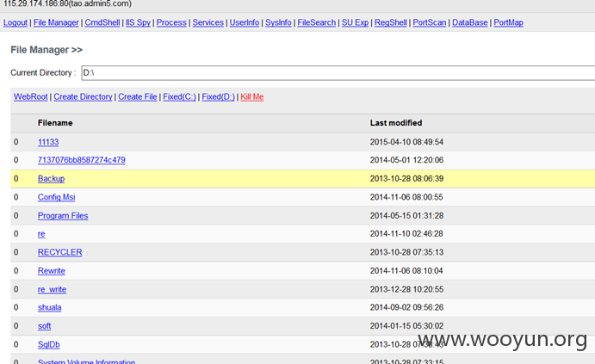Click the Logout link

(x=15, y=22)
